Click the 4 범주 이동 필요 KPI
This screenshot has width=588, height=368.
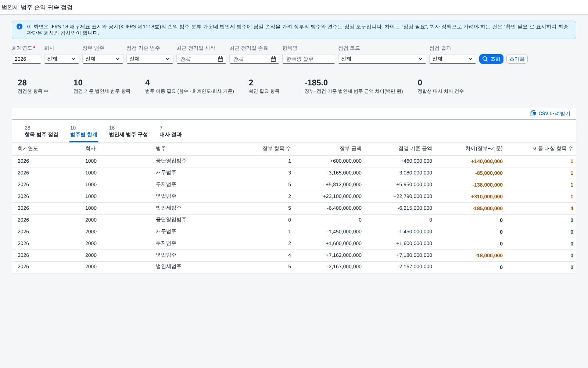pos(190,86)
